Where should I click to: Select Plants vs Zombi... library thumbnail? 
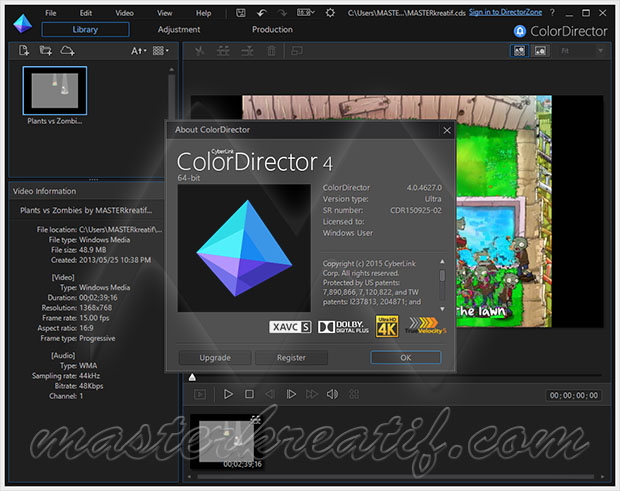coord(55,91)
